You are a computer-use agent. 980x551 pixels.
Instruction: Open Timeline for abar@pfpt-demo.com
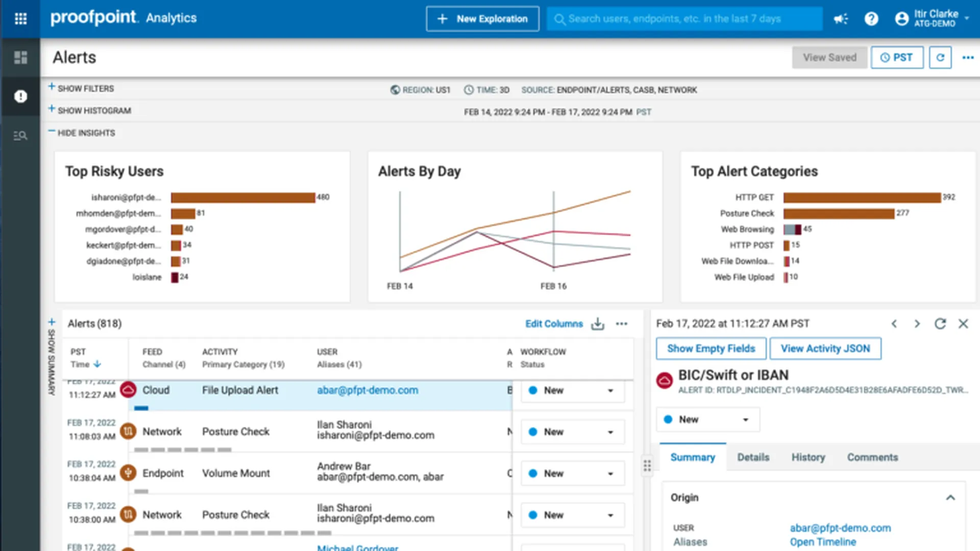(x=823, y=542)
